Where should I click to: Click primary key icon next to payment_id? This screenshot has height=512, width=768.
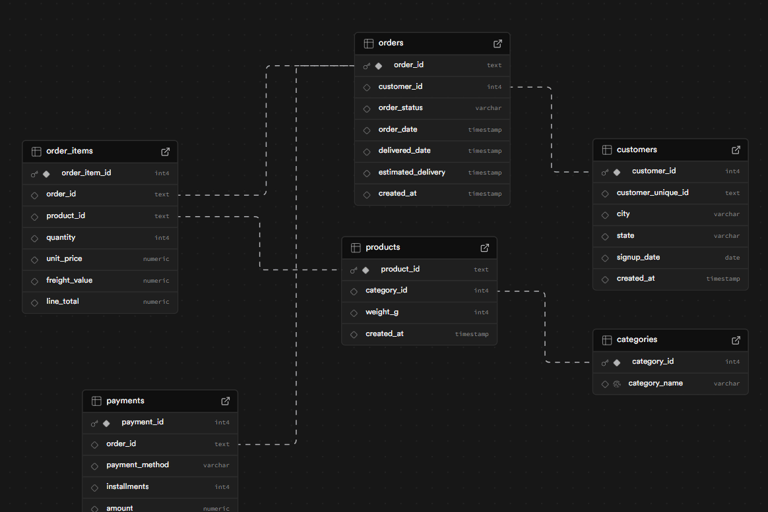tap(95, 423)
